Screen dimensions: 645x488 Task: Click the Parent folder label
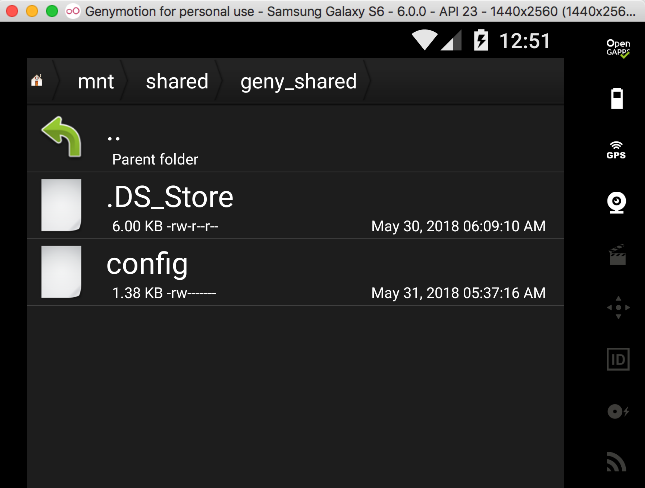tap(155, 160)
